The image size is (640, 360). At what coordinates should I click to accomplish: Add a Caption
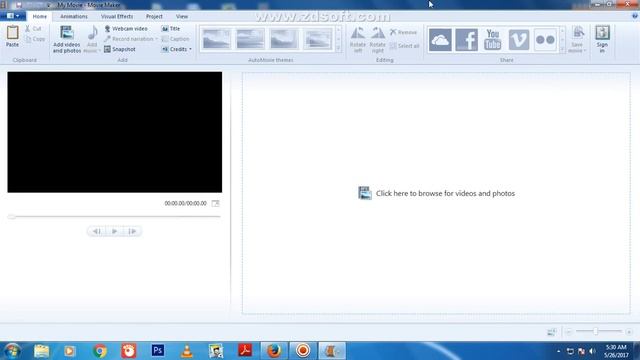point(175,39)
